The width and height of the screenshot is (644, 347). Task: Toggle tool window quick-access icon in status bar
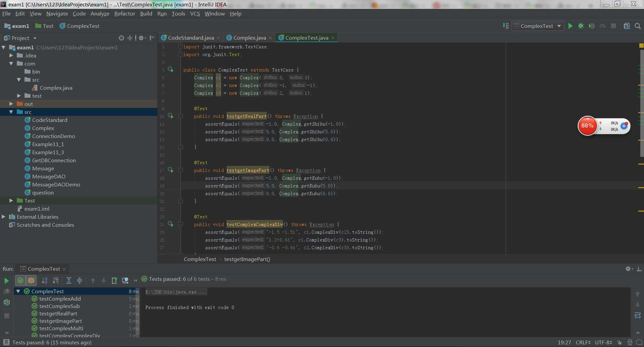6,342
